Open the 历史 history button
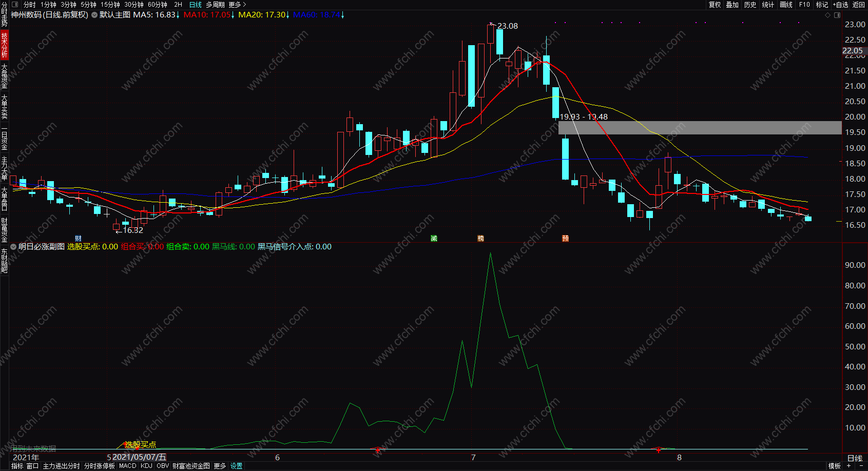 pyautogui.click(x=750, y=5)
